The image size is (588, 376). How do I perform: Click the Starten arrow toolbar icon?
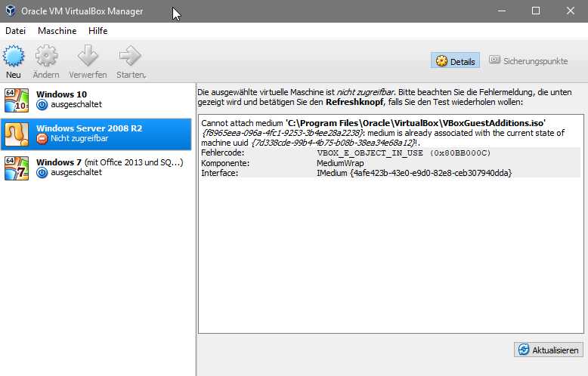click(x=130, y=56)
